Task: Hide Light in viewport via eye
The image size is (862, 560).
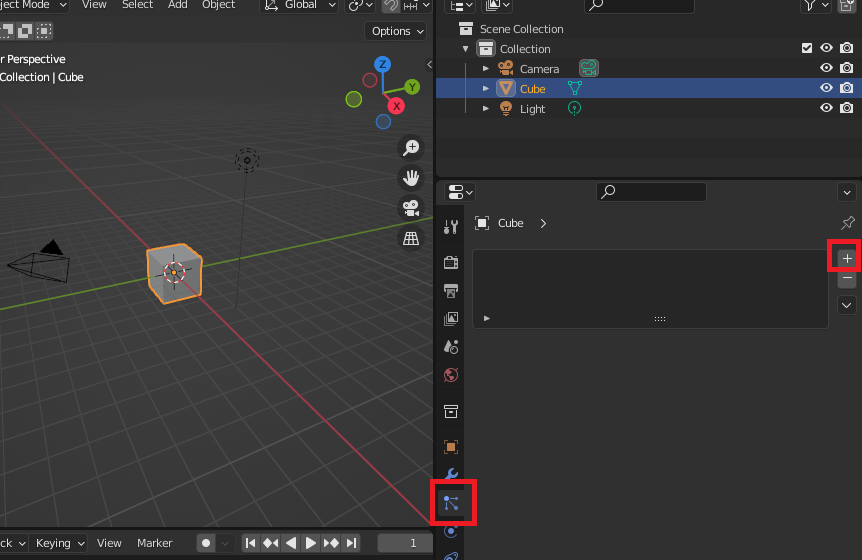Action: coord(826,108)
